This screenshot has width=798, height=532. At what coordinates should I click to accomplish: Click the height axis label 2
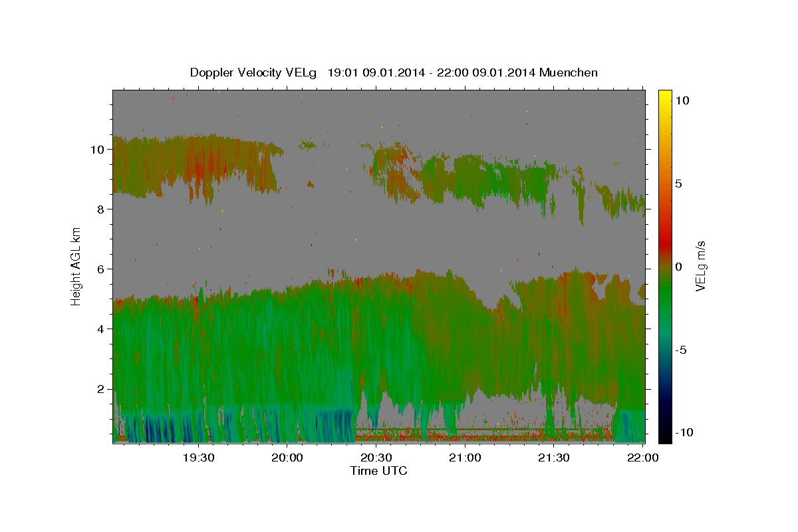100,389
